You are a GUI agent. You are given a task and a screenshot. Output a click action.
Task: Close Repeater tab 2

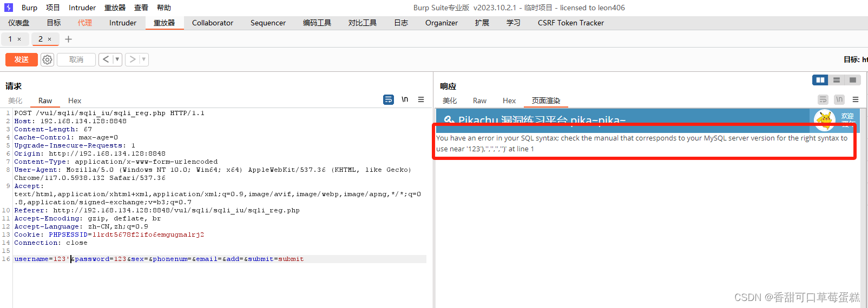pyautogui.click(x=50, y=39)
